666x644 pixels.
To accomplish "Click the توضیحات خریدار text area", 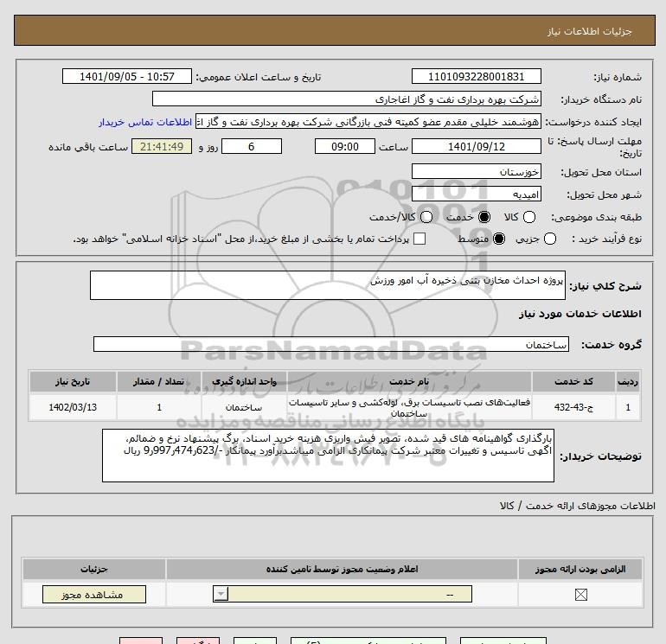I will tap(328, 456).
